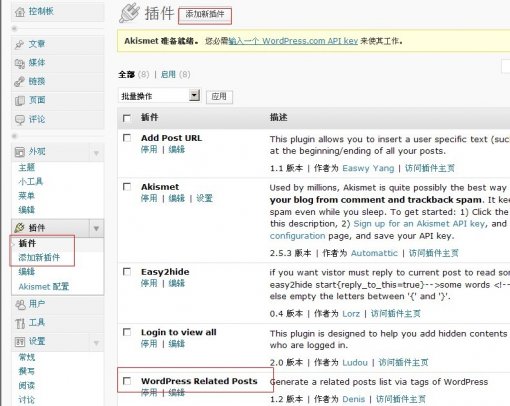Click the 外观 appearance icon
The image size is (510, 406).
20,152
